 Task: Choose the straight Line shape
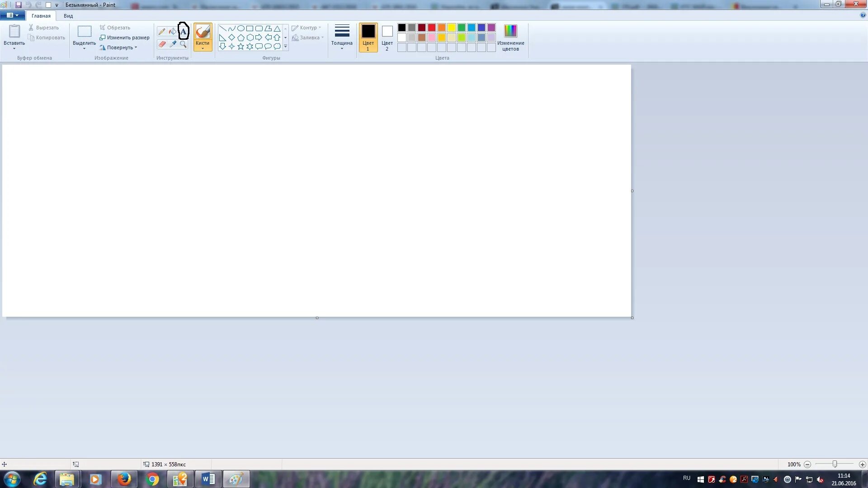pos(222,28)
